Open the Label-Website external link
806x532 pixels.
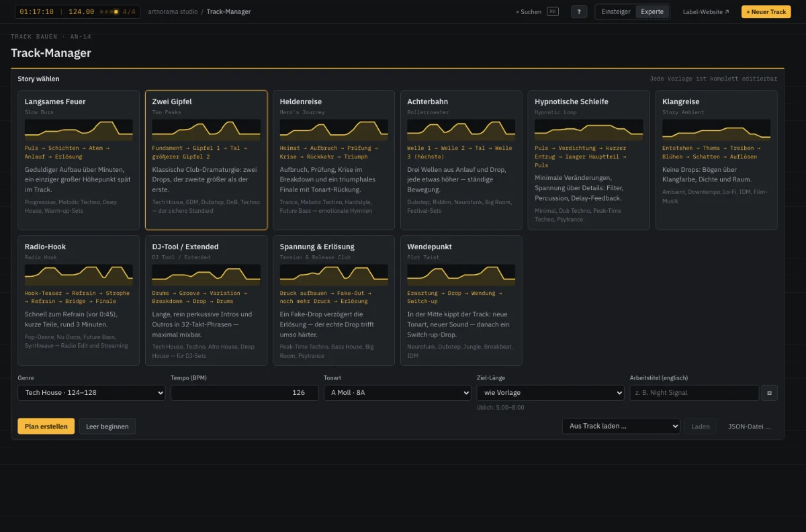706,11
